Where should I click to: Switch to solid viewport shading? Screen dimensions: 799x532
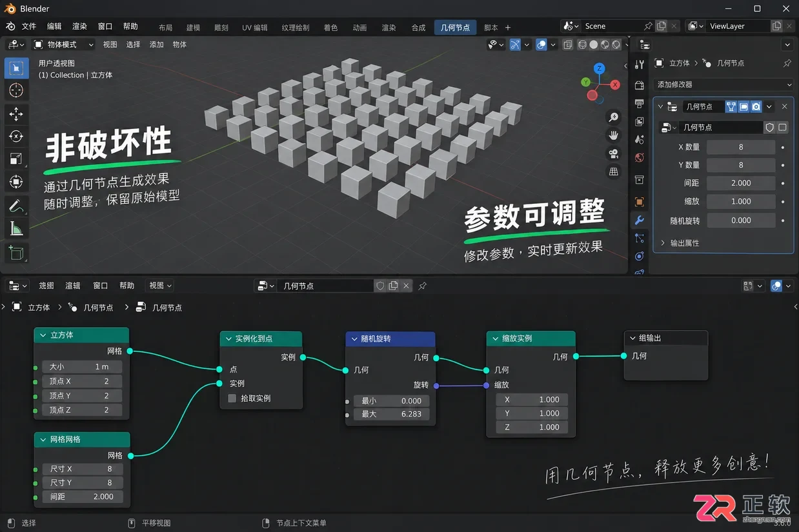tap(594, 44)
